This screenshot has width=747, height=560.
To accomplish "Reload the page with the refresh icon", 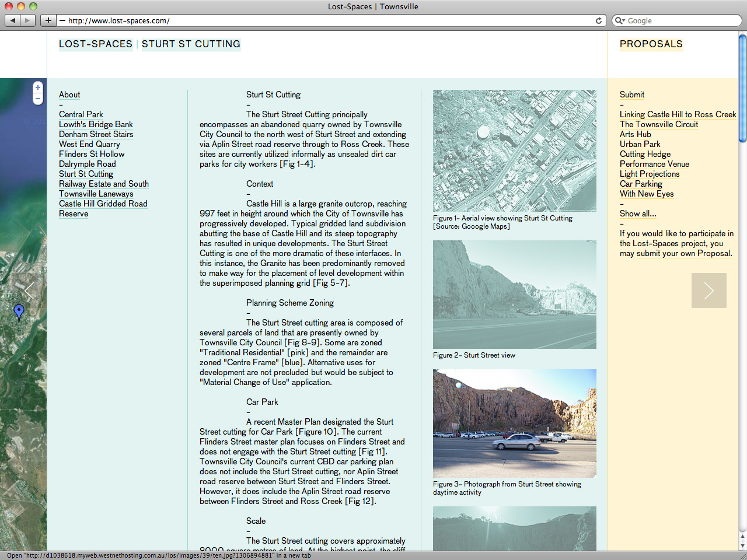I will [598, 20].
